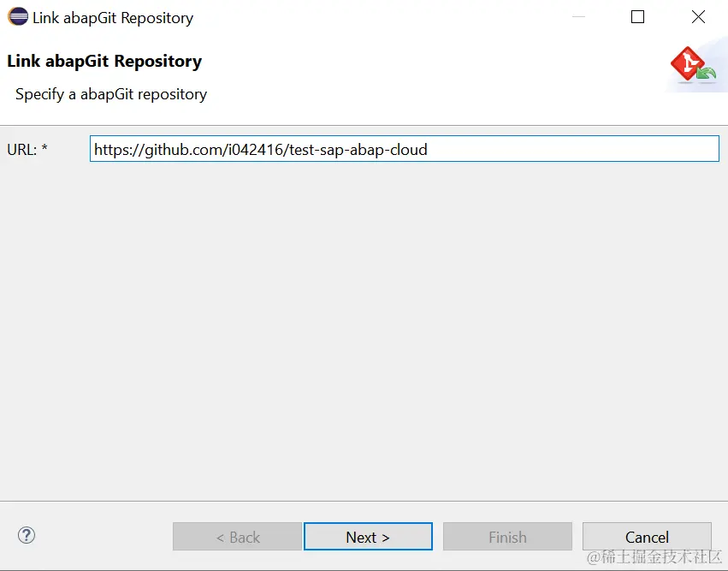Cancel the Link abapGit Repository wizard
This screenshot has width=728, height=571.
click(x=647, y=537)
